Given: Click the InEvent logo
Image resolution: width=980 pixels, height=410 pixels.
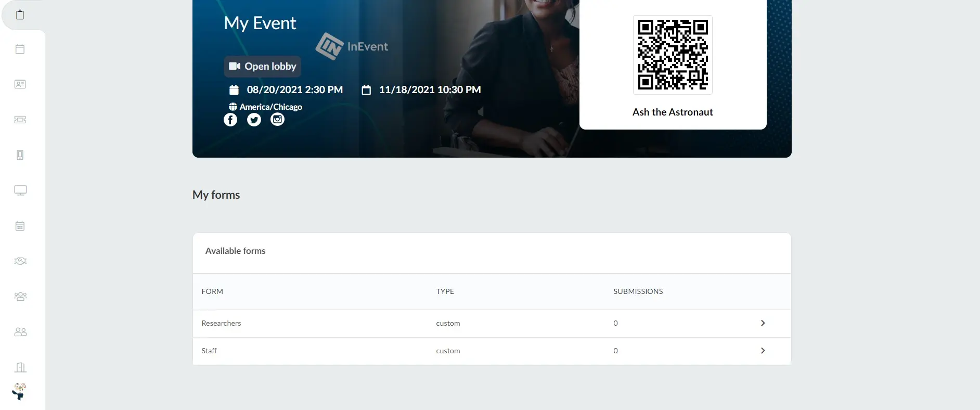Looking at the screenshot, I should point(352,46).
